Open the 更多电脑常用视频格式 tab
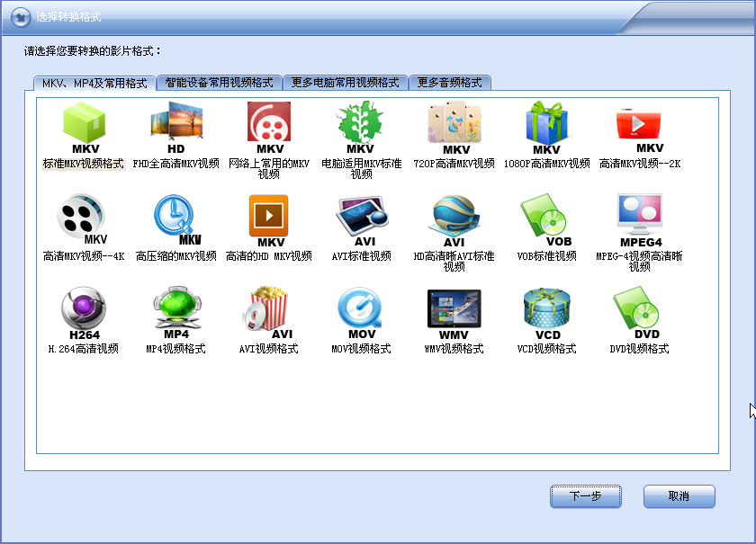Image resolution: width=756 pixels, height=544 pixels. 346,83
